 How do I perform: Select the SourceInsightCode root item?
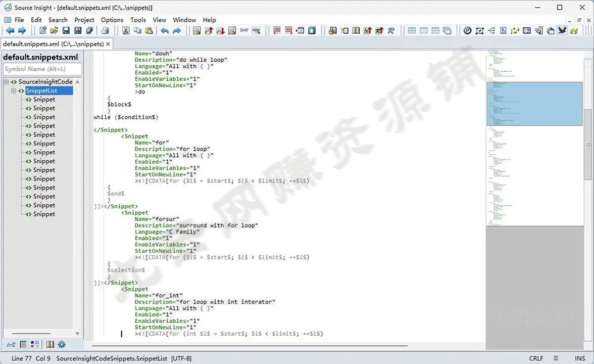(46, 82)
